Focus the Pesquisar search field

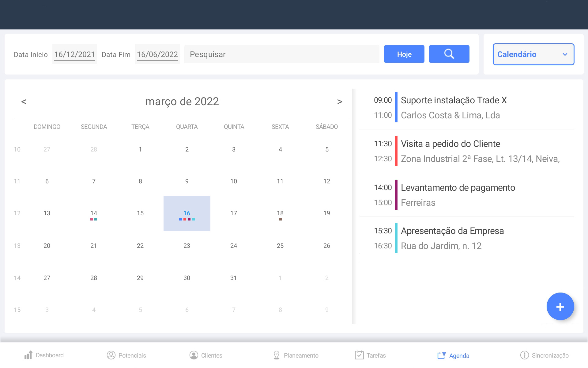point(281,54)
